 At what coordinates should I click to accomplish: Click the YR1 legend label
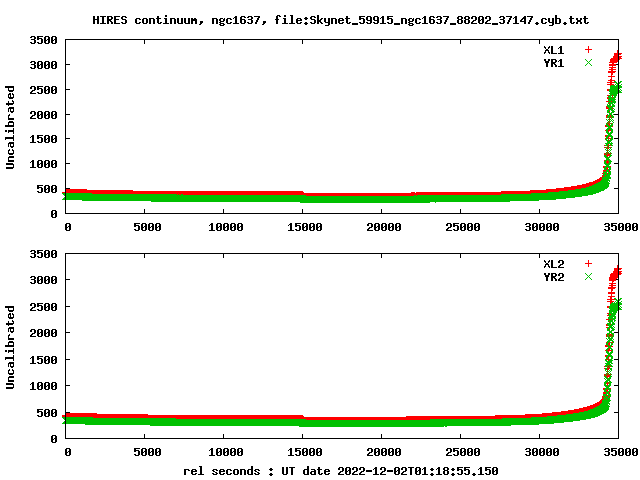tap(553, 63)
